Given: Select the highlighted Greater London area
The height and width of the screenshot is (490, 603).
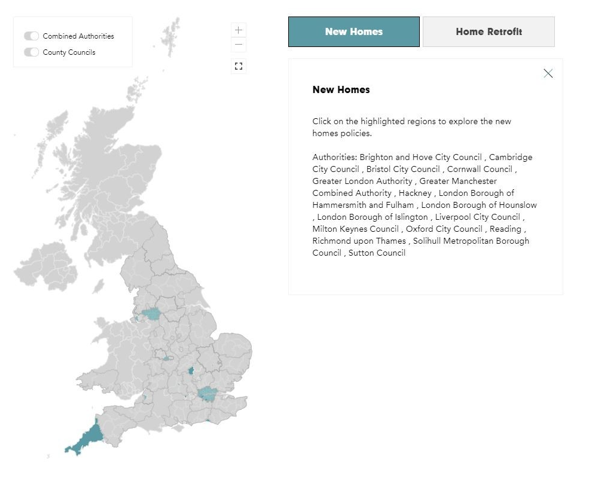Looking at the screenshot, I should coord(207,393).
